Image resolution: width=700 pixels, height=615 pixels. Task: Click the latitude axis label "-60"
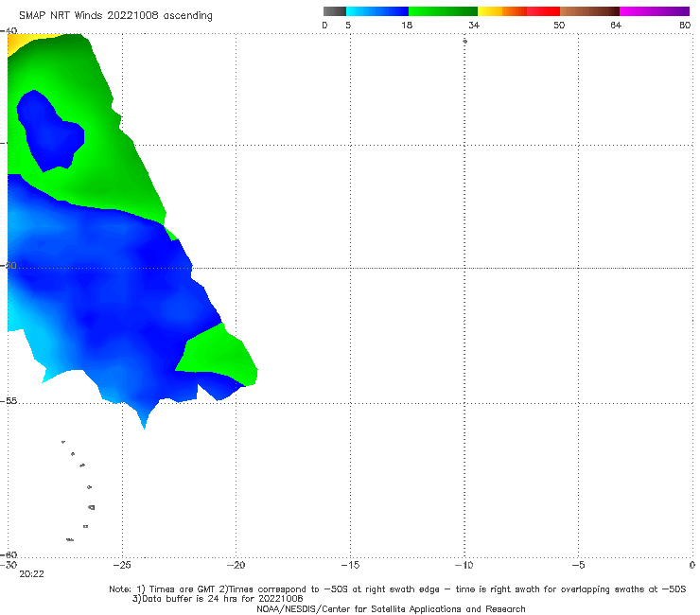click(x=9, y=554)
